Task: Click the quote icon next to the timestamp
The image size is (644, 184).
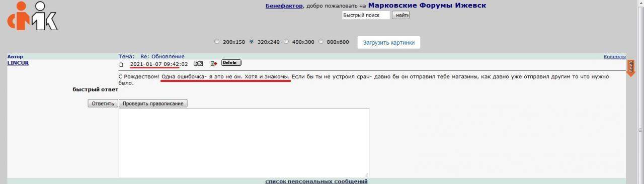Action: pyautogui.click(x=198, y=64)
